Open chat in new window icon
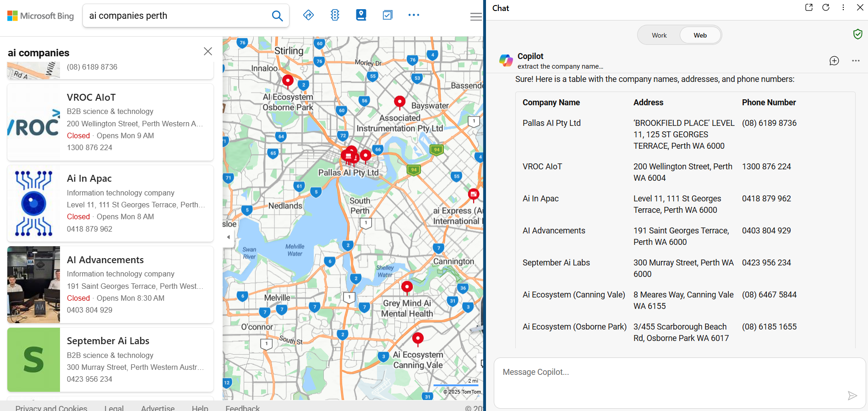 809,7
